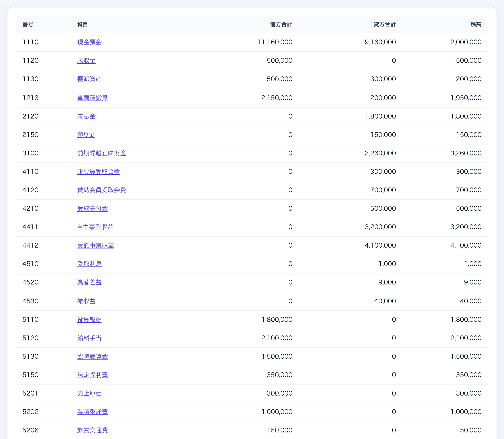
Task: Open the 給料手当 account link
Action: click(89, 338)
